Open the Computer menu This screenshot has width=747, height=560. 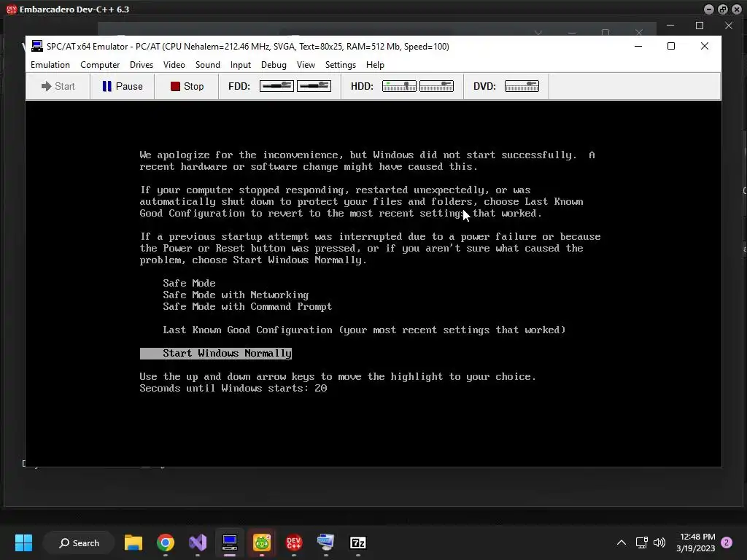click(99, 65)
